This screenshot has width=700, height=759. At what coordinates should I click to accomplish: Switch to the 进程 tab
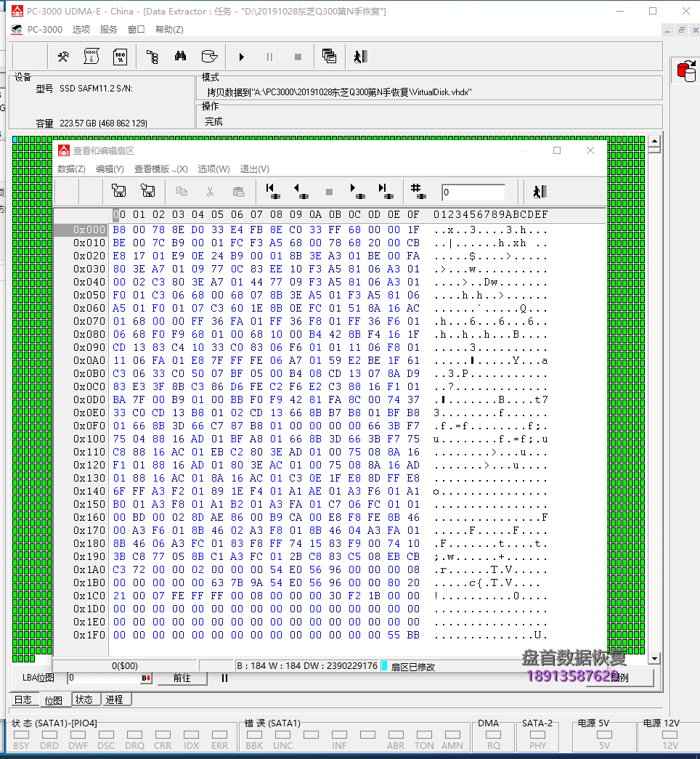114,699
